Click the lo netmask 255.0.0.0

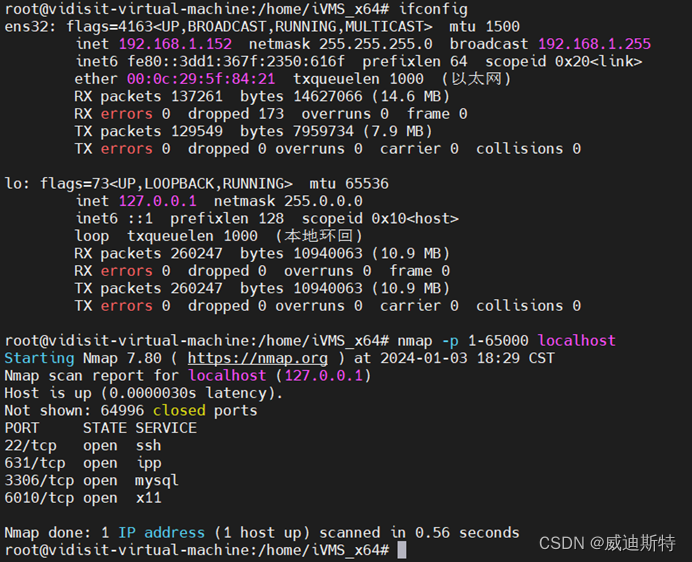click(x=323, y=201)
